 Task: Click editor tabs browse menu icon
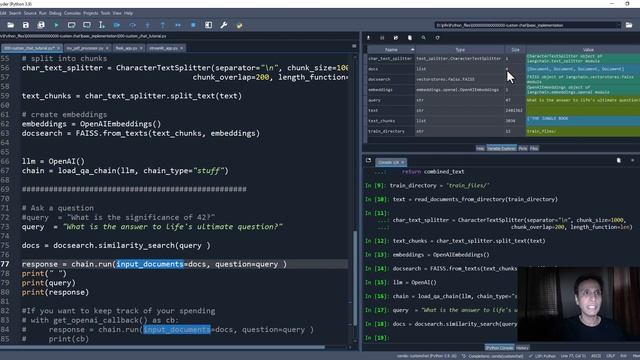pyautogui.click(x=354, y=47)
